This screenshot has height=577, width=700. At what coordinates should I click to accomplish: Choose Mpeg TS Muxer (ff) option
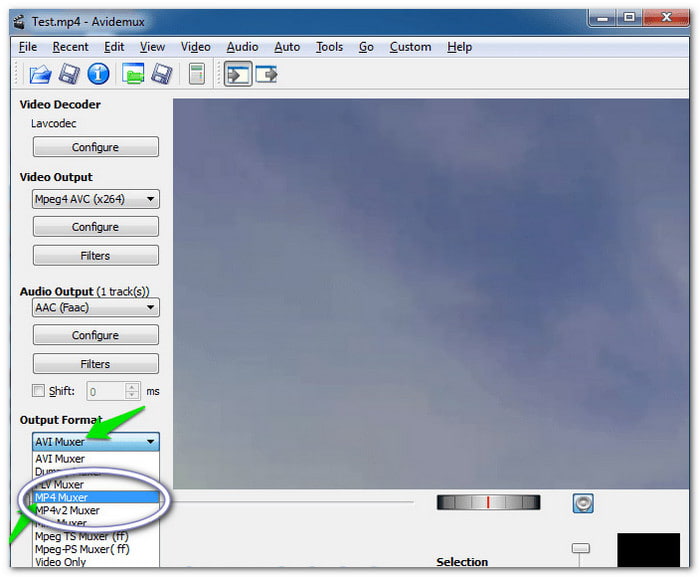pos(96,536)
